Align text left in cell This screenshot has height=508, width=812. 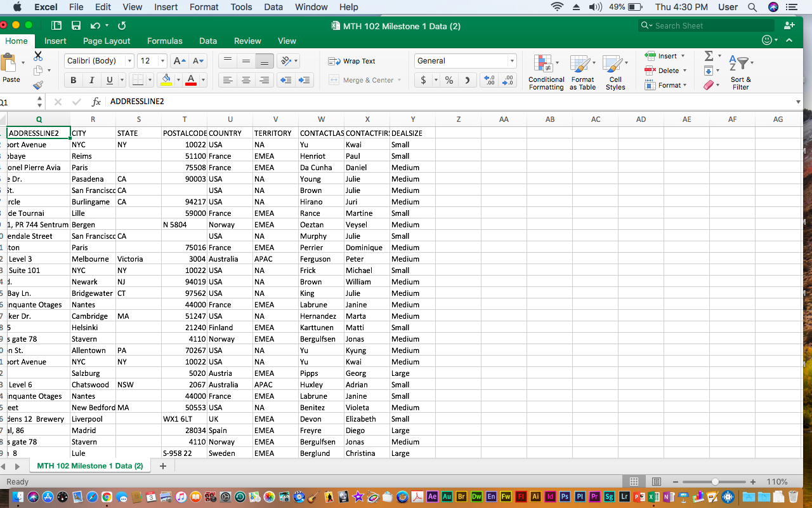point(228,80)
